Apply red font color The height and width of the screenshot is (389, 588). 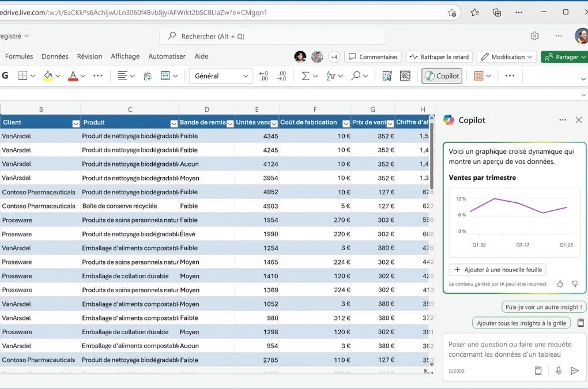73,75
